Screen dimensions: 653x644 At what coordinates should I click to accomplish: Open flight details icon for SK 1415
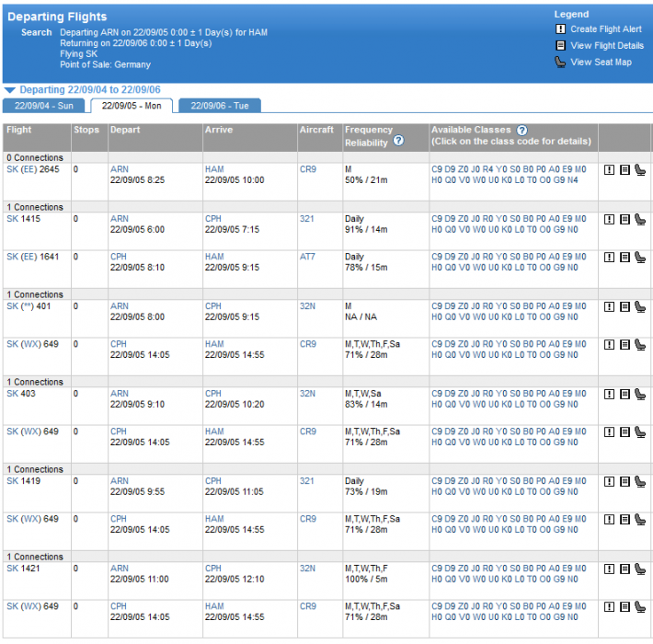(624, 219)
